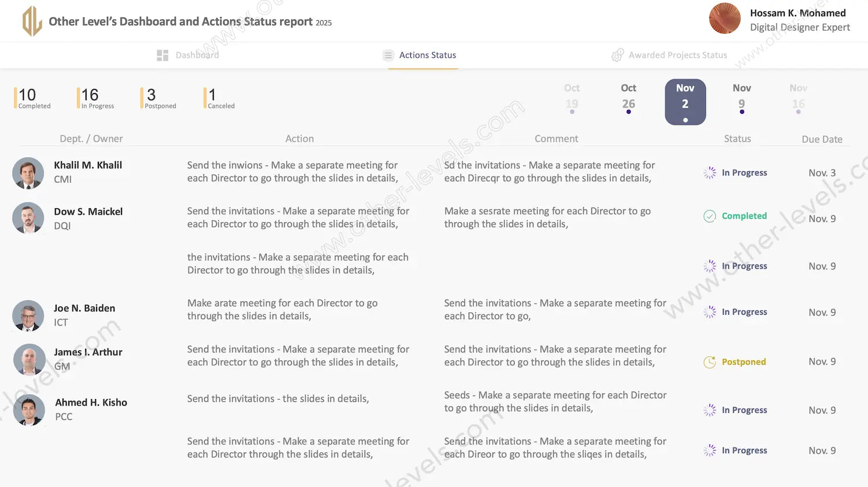Click the yellow Postponed clock icon
The height and width of the screenshot is (487, 868).
point(709,362)
